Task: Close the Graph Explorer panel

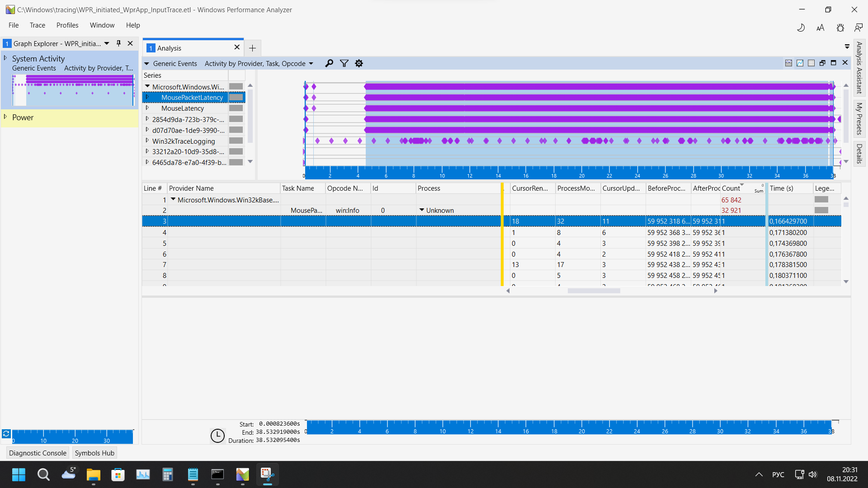Action: coord(130,43)
